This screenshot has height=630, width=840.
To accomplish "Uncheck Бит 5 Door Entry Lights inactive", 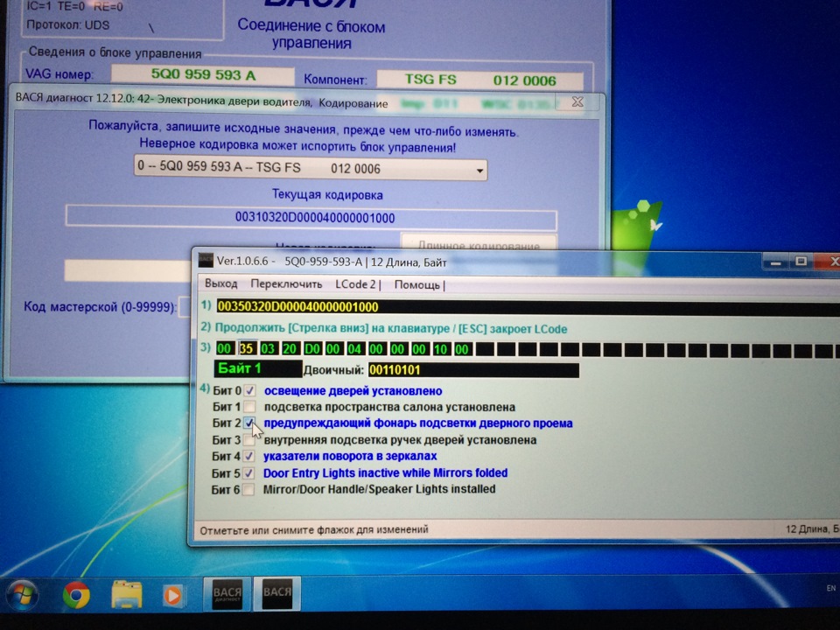I will click(248, 473).
